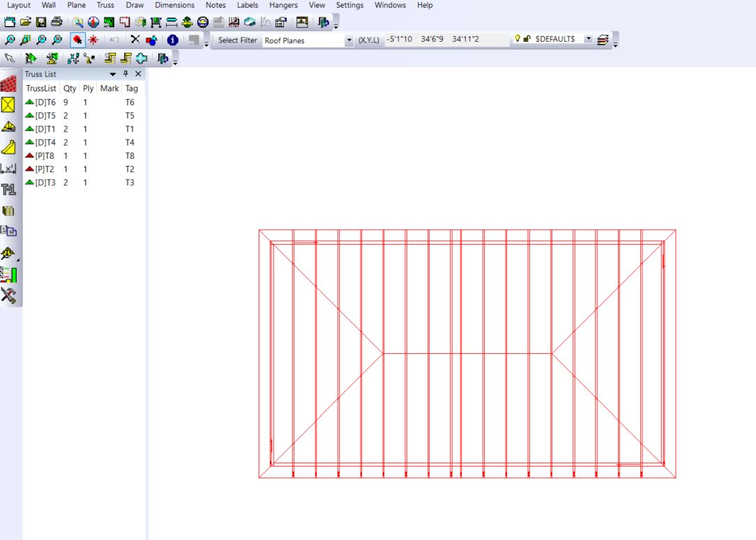Viewport: 756px width, 540px height.
Task: Toggle the pin on Truss List panel
Action: (126, 74)
